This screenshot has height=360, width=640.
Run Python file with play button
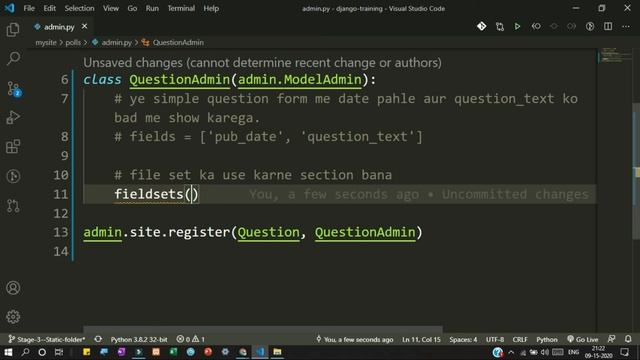518,27
